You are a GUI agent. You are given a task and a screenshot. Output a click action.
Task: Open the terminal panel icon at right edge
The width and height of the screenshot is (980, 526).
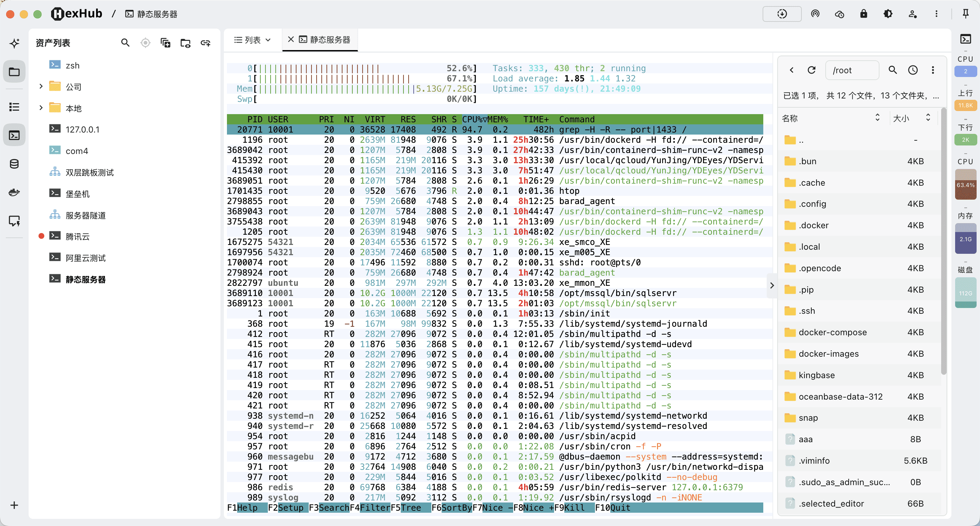point(966,39)
